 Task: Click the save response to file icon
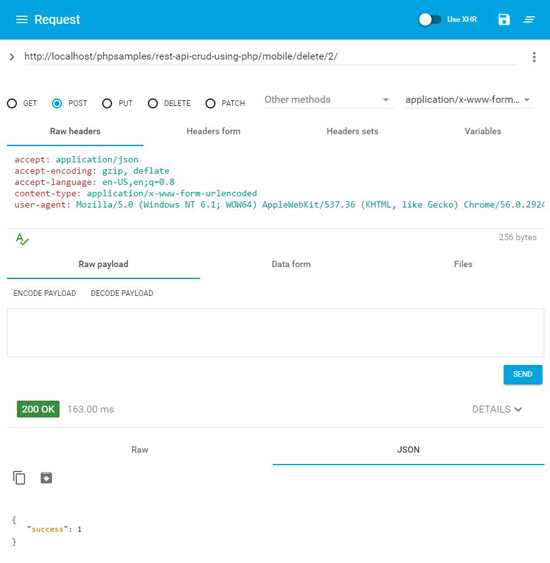pyautogui.click(x=46, y=478)
